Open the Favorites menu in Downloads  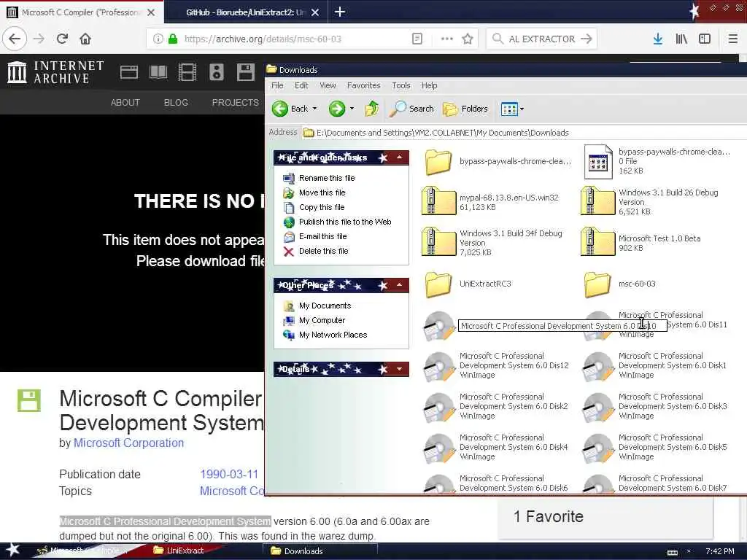point(363,85)
